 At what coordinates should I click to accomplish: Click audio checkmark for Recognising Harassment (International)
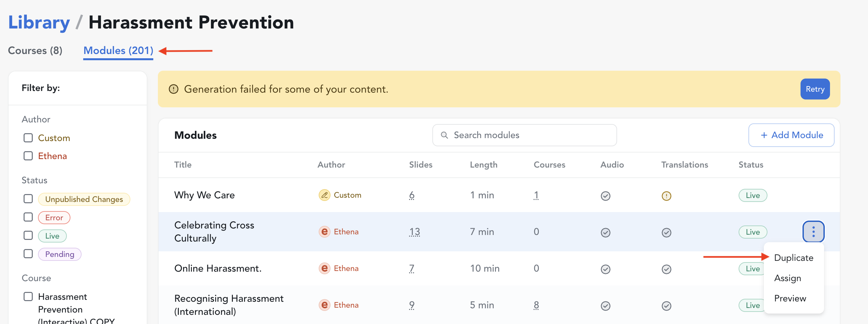(x=605, y=305)
